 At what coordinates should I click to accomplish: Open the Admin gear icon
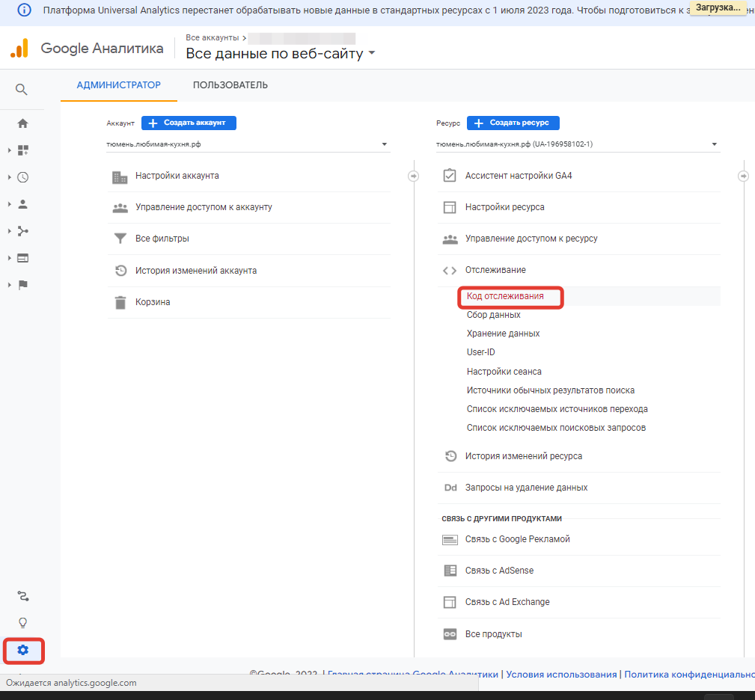(23, 651)
